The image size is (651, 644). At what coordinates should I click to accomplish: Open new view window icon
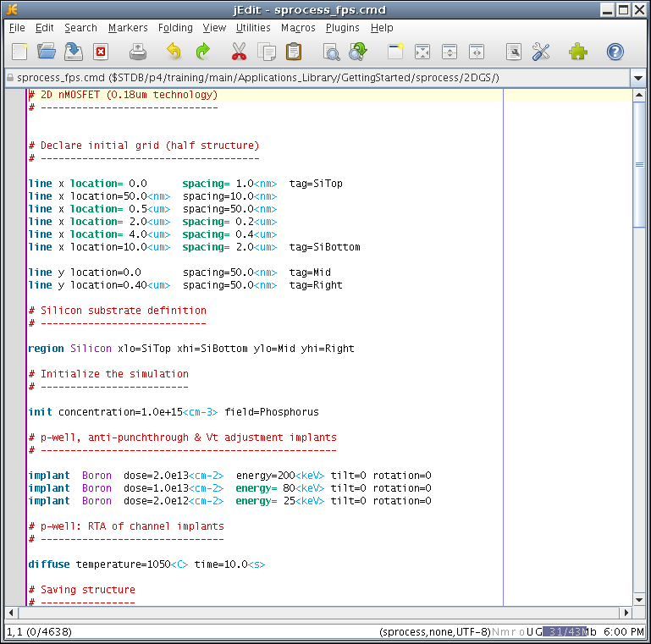(x=395, y=52)
